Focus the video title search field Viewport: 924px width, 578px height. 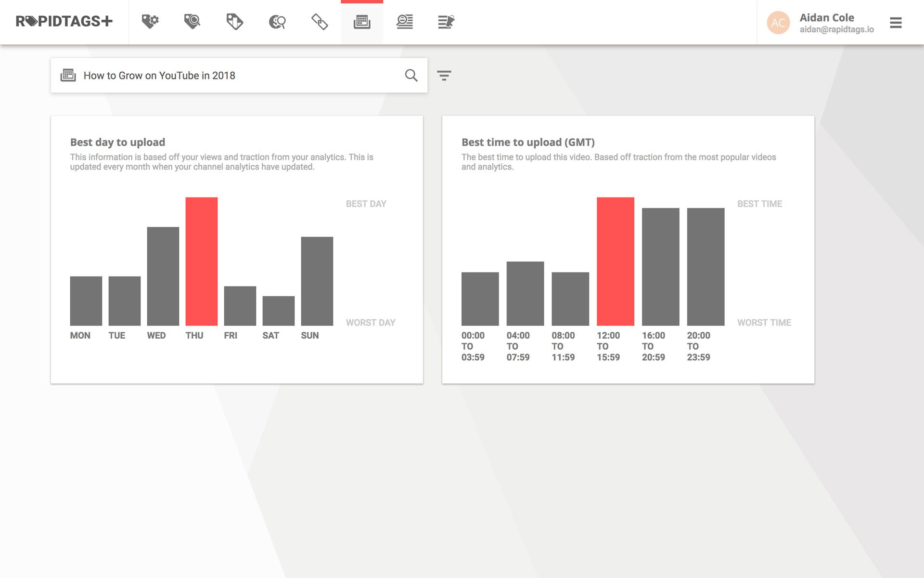click(x=239, y=75)
